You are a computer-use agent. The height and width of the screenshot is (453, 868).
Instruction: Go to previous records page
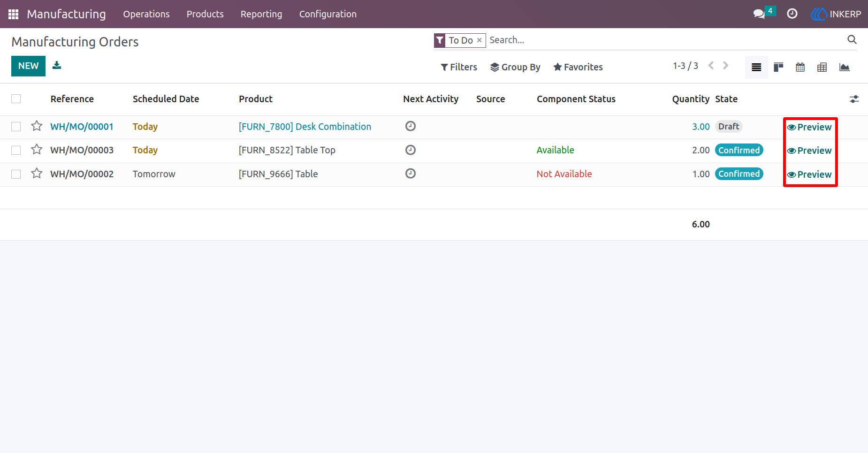click(711, 66)
